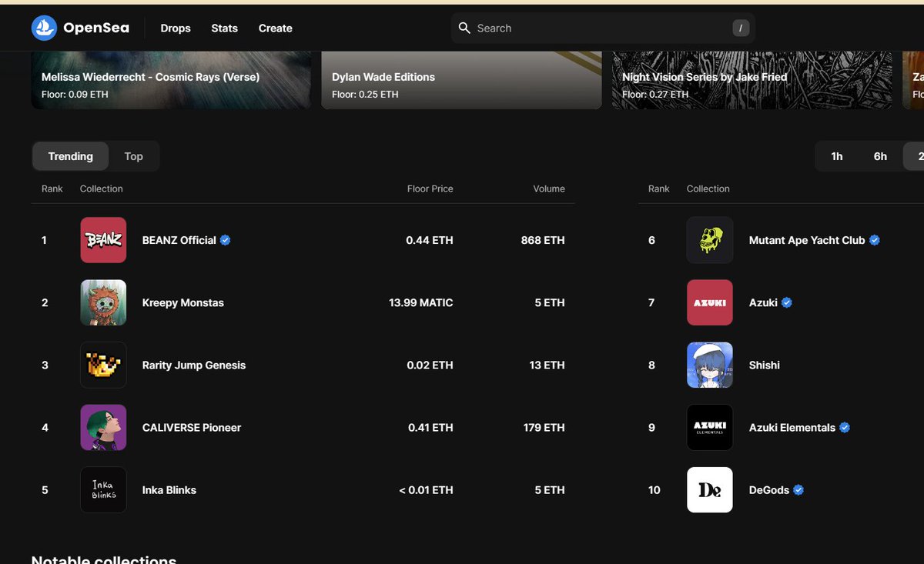Select the 1h time range
The image size is (924, 564).
[837, 156]
